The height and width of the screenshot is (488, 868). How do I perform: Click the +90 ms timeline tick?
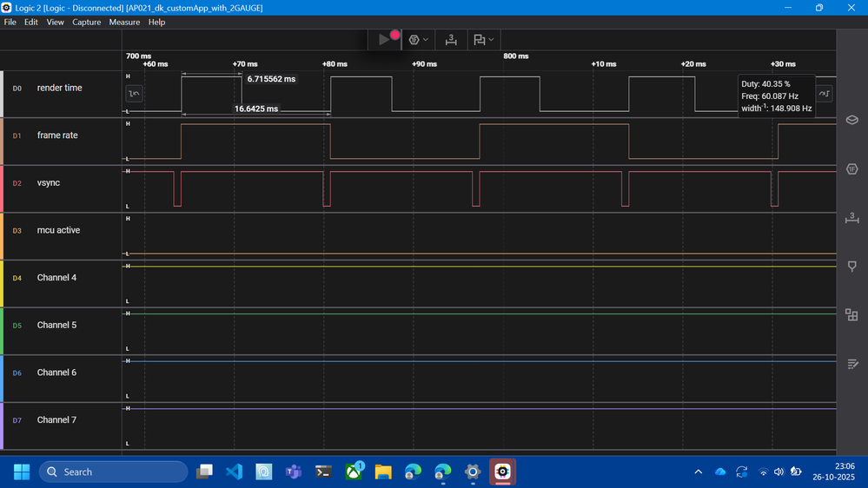424,64
